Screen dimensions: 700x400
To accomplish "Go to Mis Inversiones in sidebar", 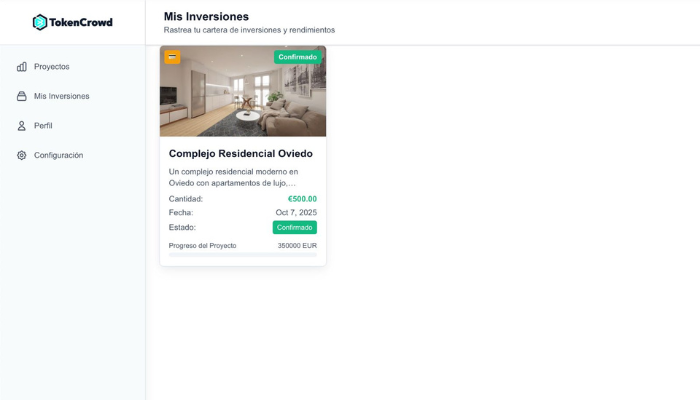I will (62, 96).
